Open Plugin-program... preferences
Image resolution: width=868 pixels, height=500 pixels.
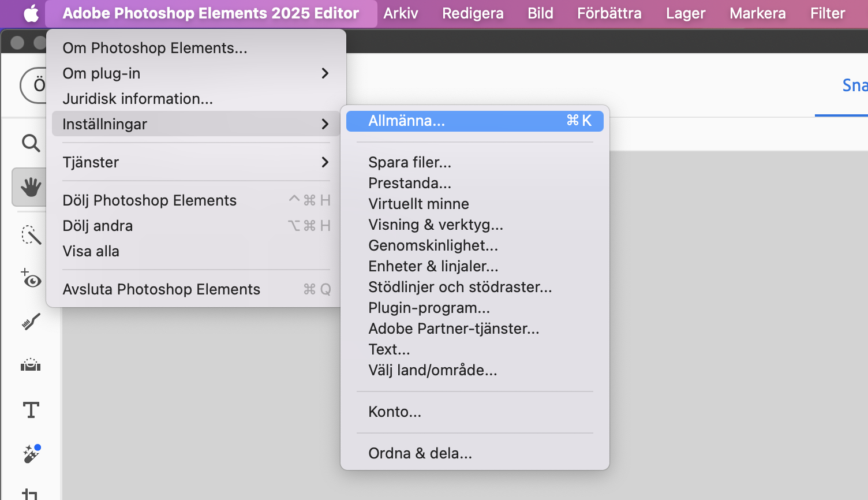(x=474, y=308)
